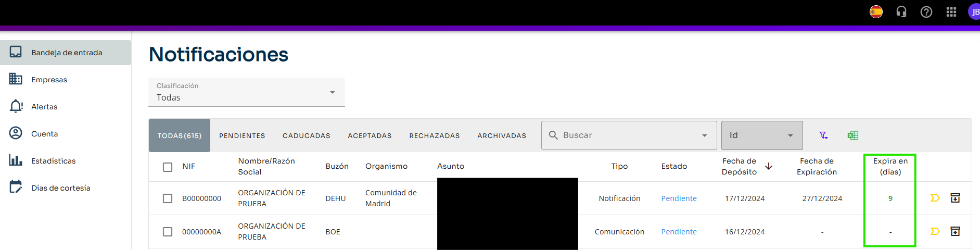Viewport: 980px width, 250px height.
Task: Click the calendar icon beside Días de cortesía
Action: click(x=16, y=187)
